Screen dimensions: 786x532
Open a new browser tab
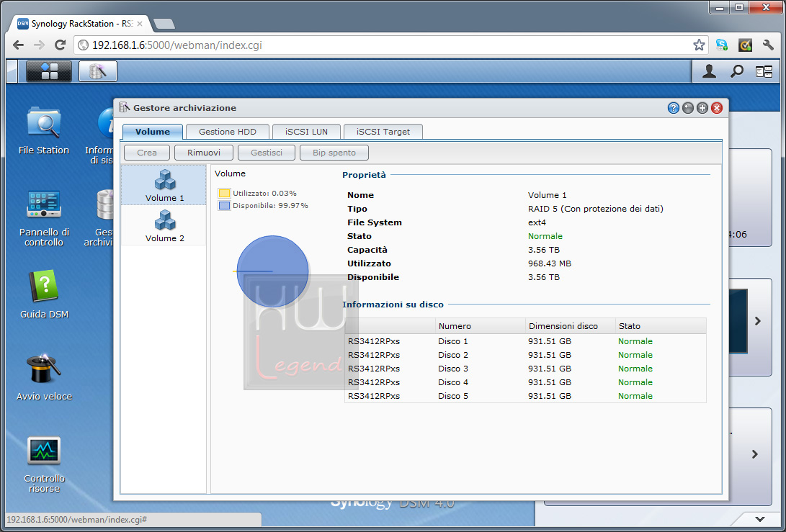coord(164,24)
